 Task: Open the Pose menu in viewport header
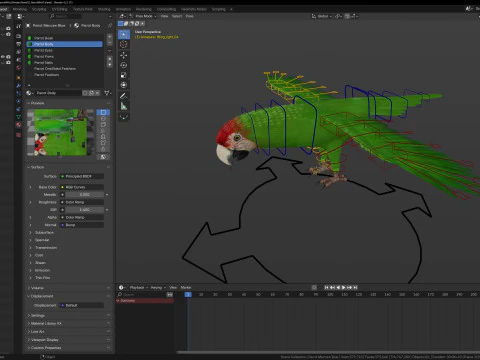point(189,16)
